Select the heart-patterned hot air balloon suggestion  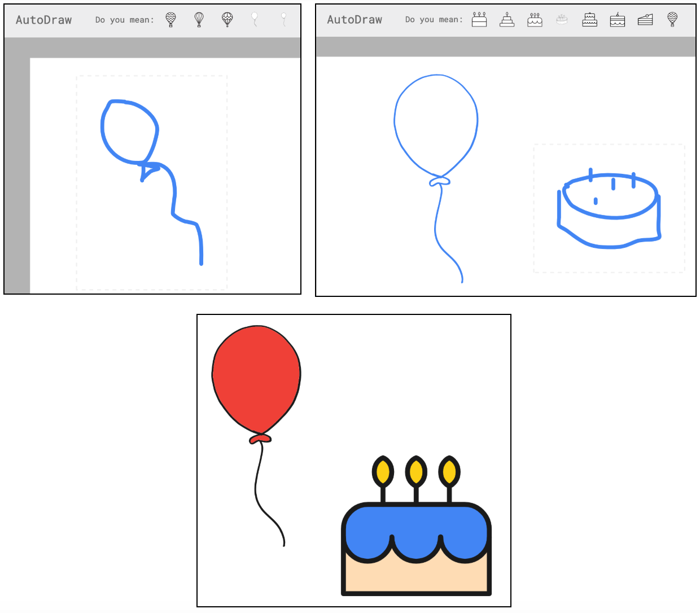coord(226,20)
